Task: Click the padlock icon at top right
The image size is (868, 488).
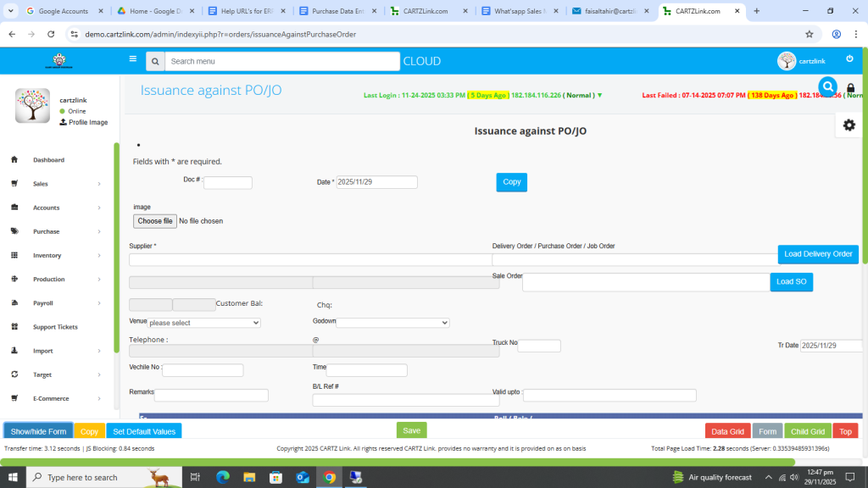Action: point(851,88)
